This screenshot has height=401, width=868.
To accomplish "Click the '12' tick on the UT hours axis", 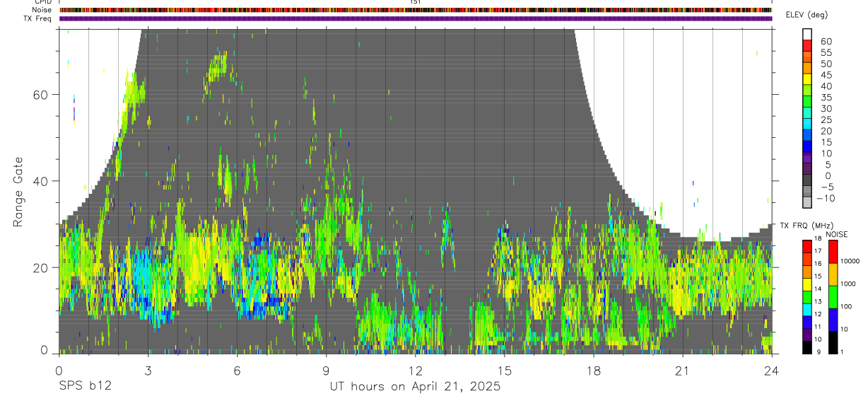I will [416, 370].
